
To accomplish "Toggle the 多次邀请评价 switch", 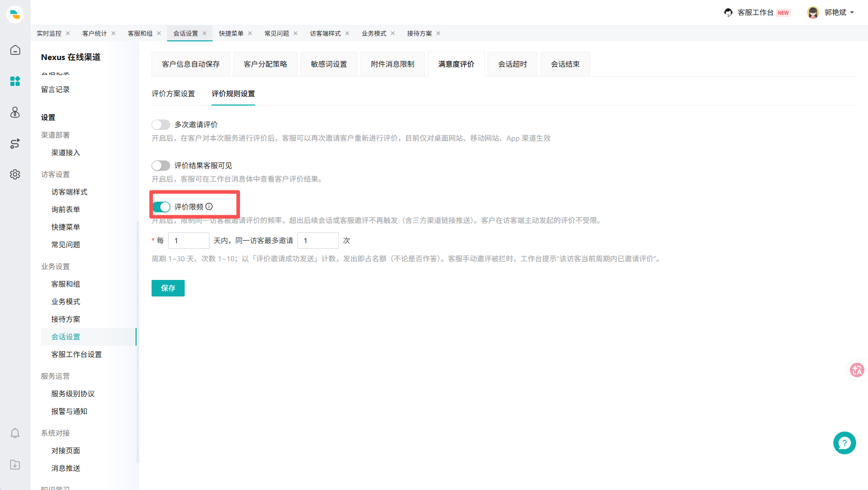I will [x=161, y=125].
